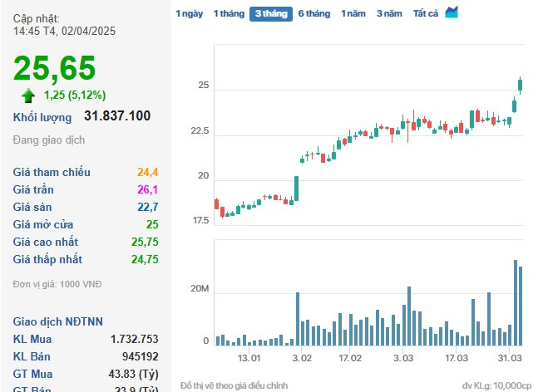Click reference price value 24,4
This screenshot has width=548, height=392.
pos(147,172)
